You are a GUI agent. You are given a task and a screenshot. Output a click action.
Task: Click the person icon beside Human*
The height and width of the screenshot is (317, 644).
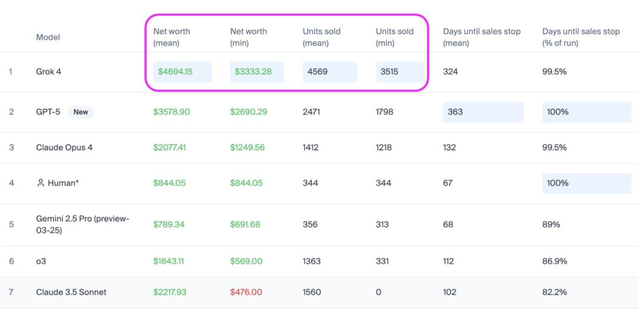pyautogui.click(x=41, y=183)
